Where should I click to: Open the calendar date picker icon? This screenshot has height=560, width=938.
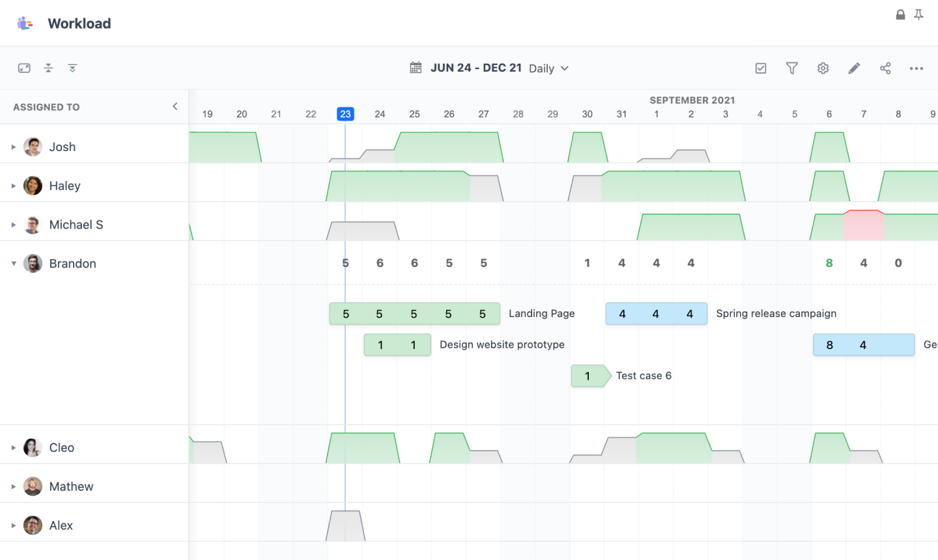coord(416,68)
